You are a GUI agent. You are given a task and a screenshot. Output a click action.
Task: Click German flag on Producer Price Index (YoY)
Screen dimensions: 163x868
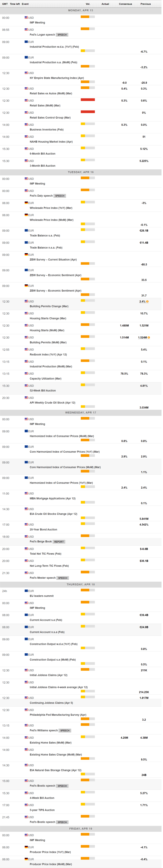coord(26,847)
